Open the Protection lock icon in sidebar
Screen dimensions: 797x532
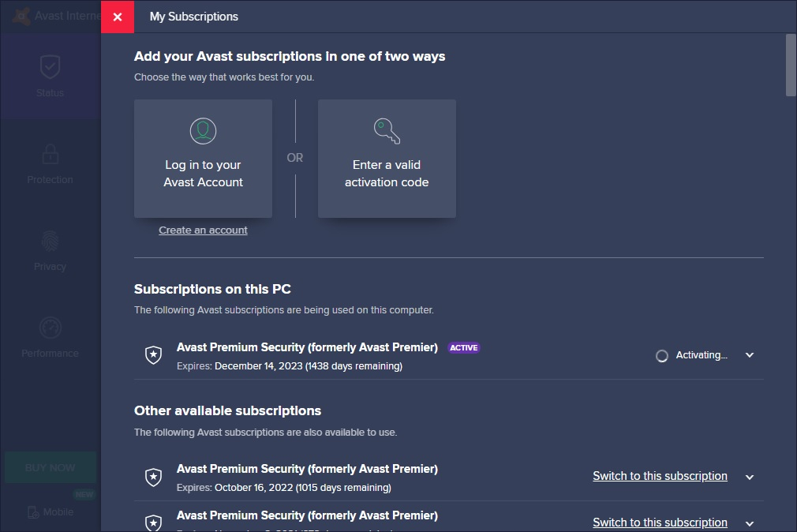coord(50,154)
